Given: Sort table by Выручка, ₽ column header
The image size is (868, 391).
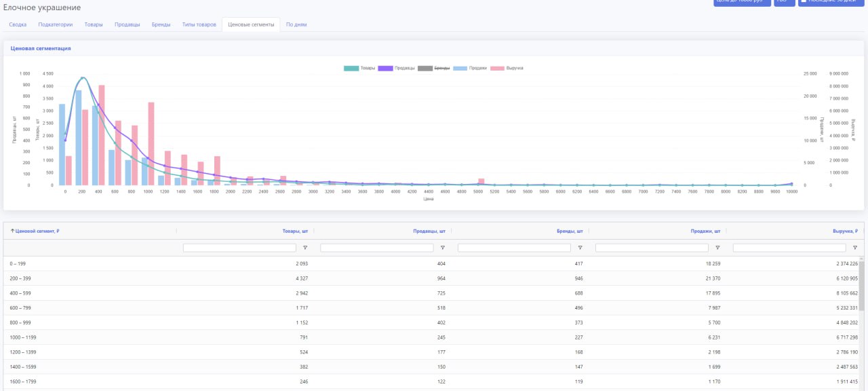Looking at the screenshot, I should tap(845, 231).
